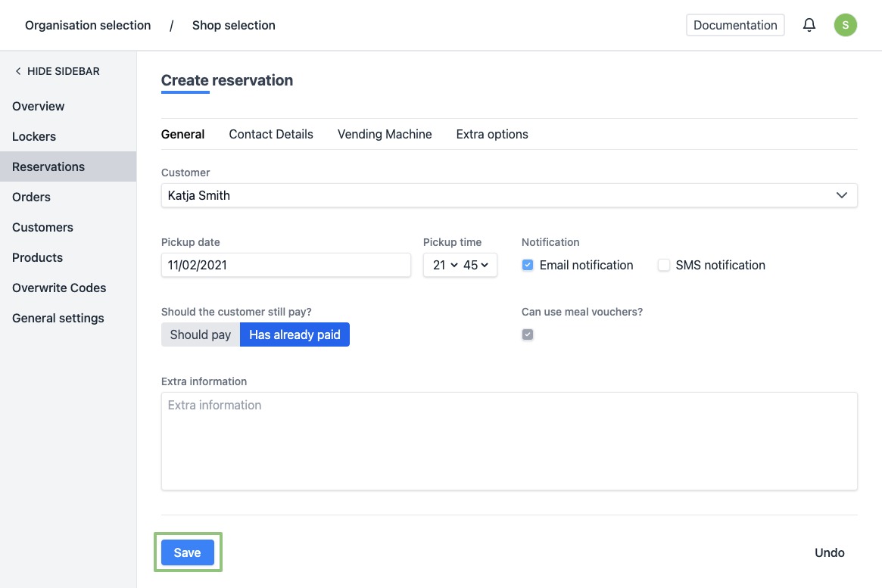Open the Extra options tab
Viewport: 882px width, 588px height.
(492, 134)
